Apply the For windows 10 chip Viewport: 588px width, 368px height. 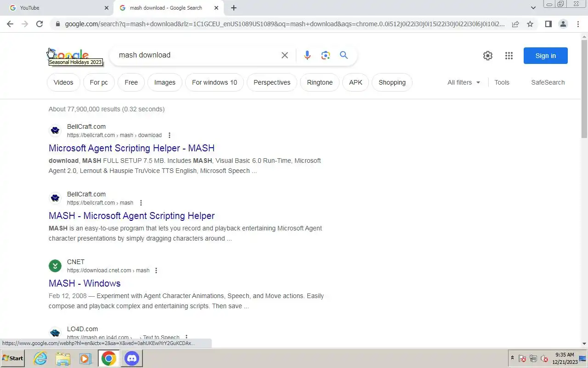click(x=215, y=82)
